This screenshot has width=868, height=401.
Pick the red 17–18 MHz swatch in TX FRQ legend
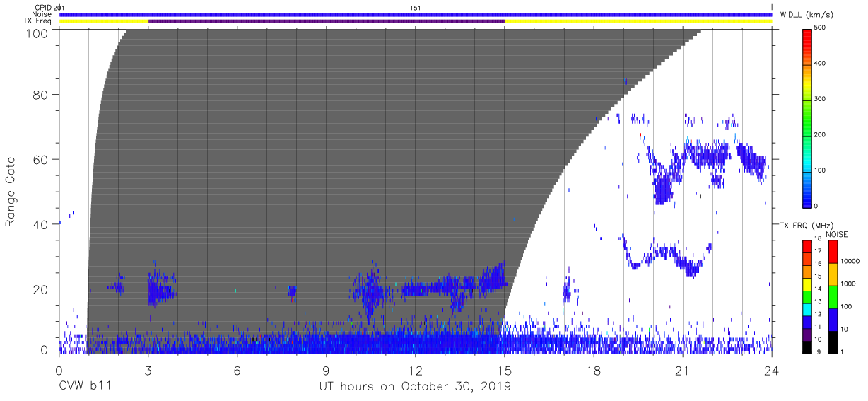807,246
